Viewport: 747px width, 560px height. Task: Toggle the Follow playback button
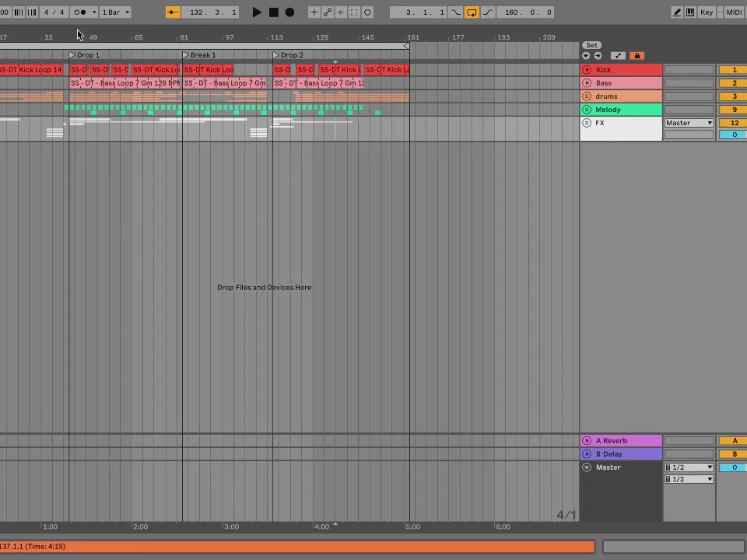pos(173,12)
